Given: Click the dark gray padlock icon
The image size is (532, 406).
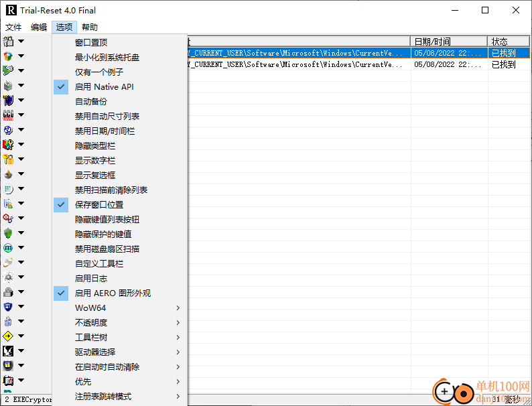Looking at the screenshot, I should pos(8,292).
